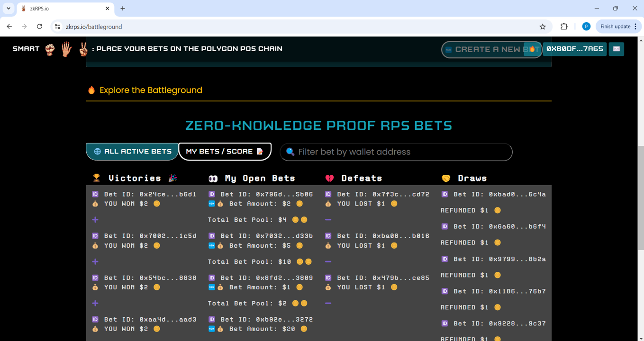Reload the zkRPS battleground page
The height and width of the screenshot is (341, 644).
(39, 27)
